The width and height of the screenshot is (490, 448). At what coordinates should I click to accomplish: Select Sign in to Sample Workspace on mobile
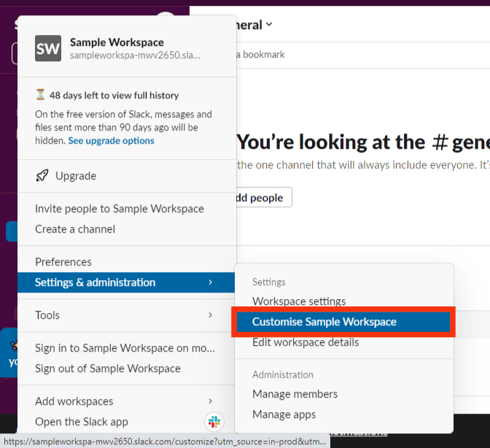point(126,348)
